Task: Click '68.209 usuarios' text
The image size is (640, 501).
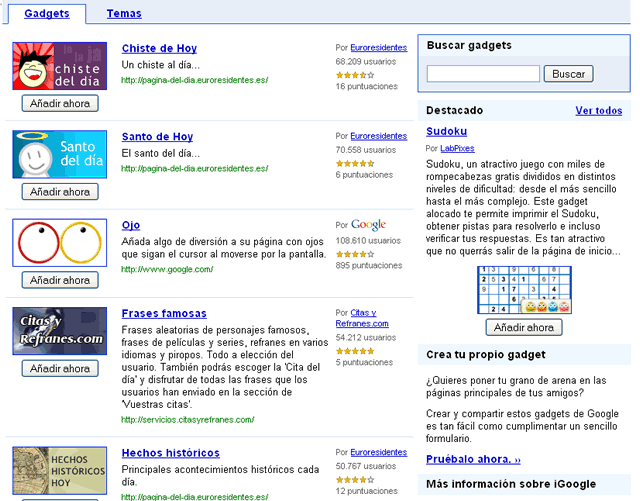Action: [x=366, y=62]
